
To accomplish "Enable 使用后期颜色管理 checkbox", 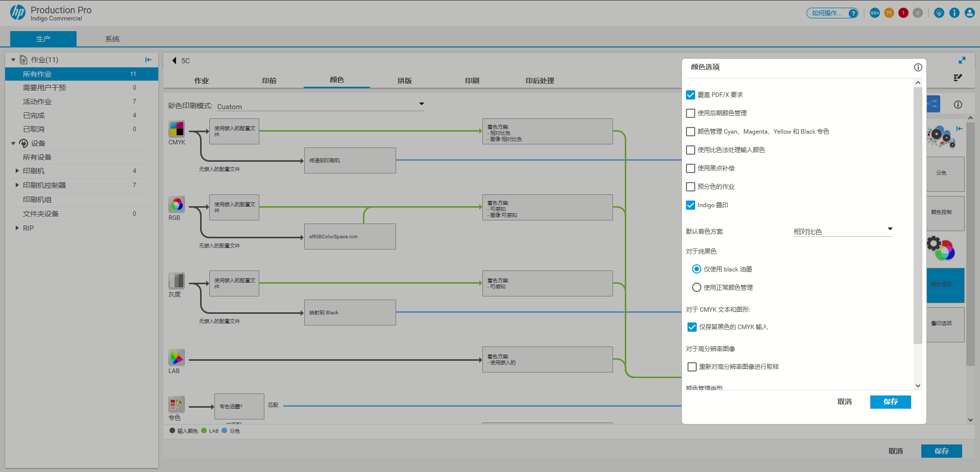I will point(691,113).
